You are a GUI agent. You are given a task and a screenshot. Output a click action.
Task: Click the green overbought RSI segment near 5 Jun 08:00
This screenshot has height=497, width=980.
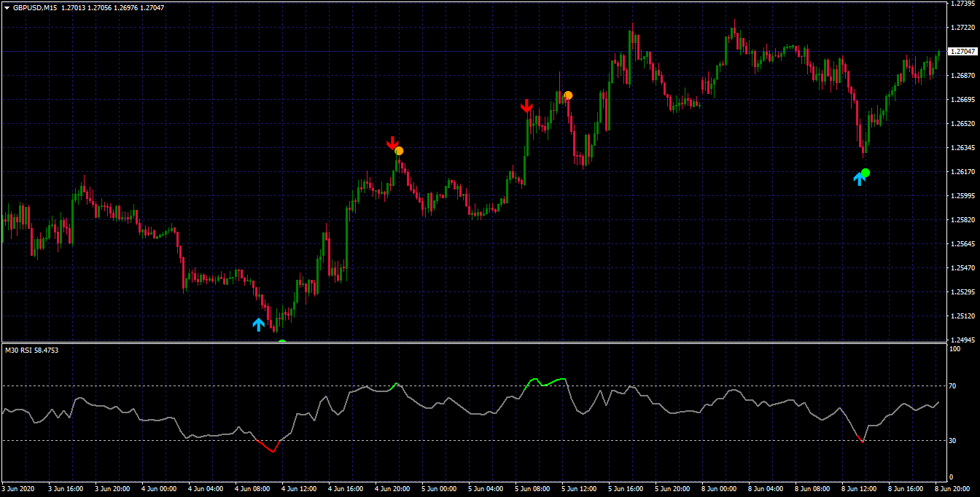[545, 383]
